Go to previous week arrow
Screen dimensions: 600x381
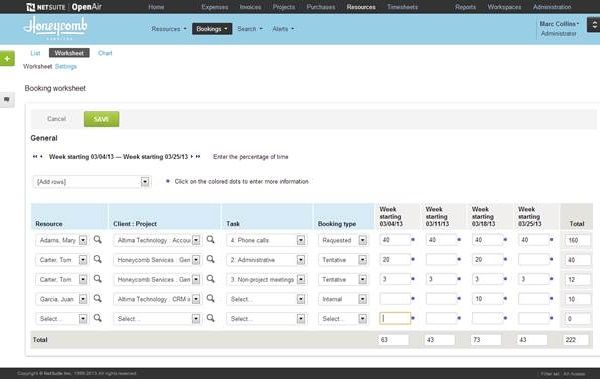[41, 156]
